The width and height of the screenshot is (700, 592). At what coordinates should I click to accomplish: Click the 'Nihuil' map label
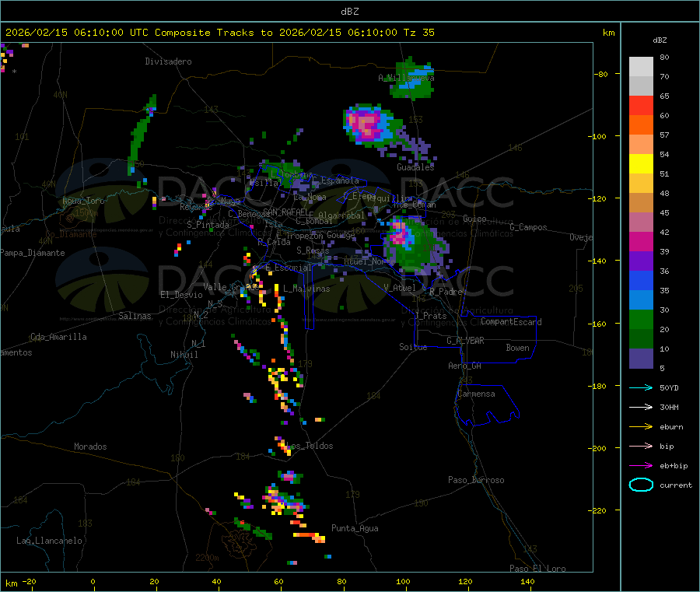point(184,355)
